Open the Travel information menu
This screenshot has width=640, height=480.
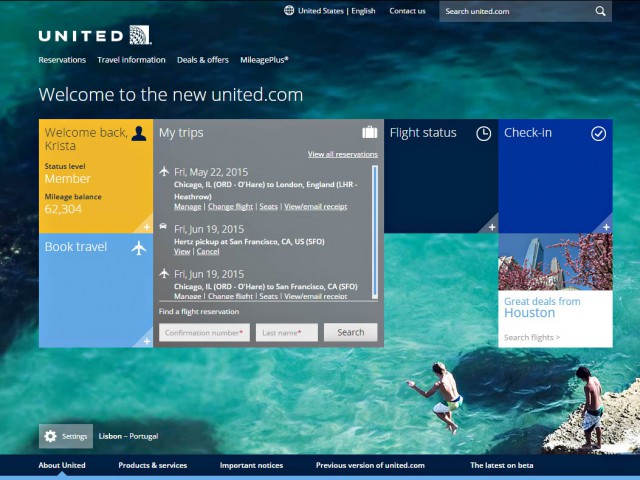coord(131,60)
